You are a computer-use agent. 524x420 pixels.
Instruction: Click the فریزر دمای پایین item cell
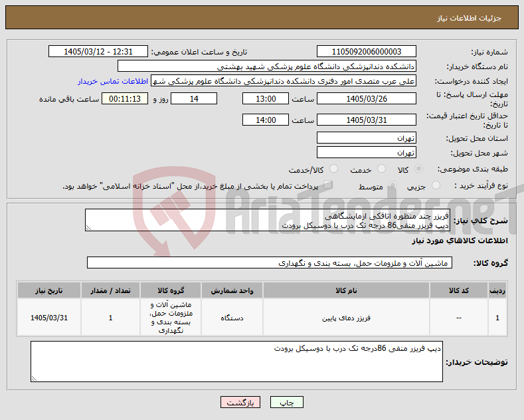click(346, 318)
